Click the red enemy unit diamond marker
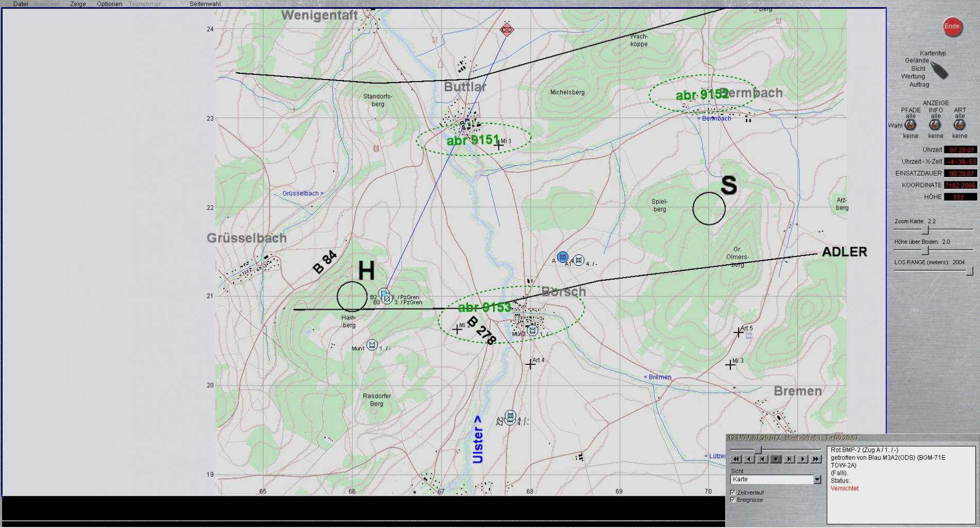The width and height of the screenshot is (980, 528). click(507, 30)
